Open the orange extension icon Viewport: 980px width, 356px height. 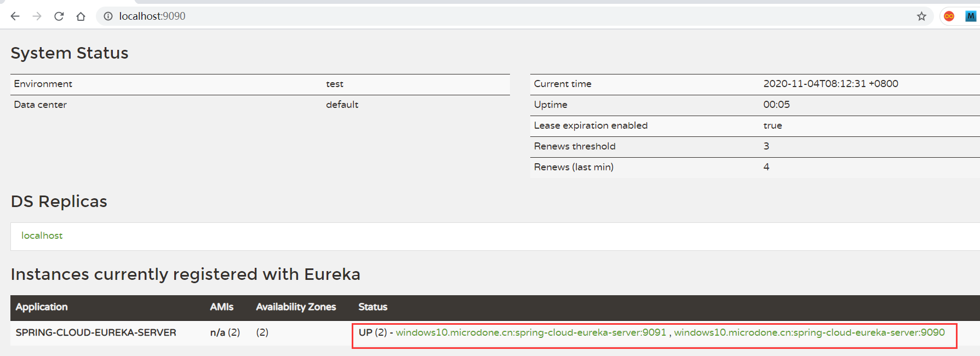pos(949,16)
